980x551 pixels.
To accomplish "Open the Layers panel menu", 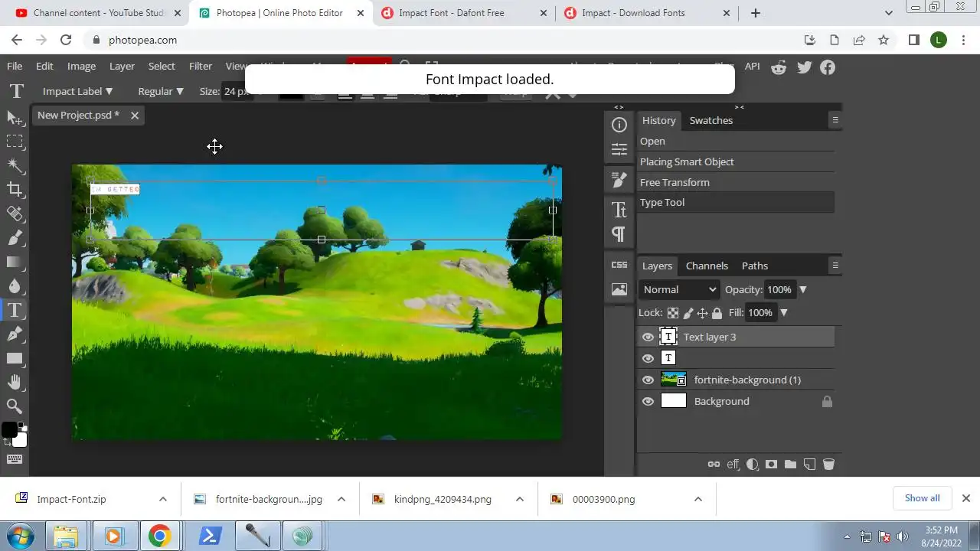I will [835, 266].
